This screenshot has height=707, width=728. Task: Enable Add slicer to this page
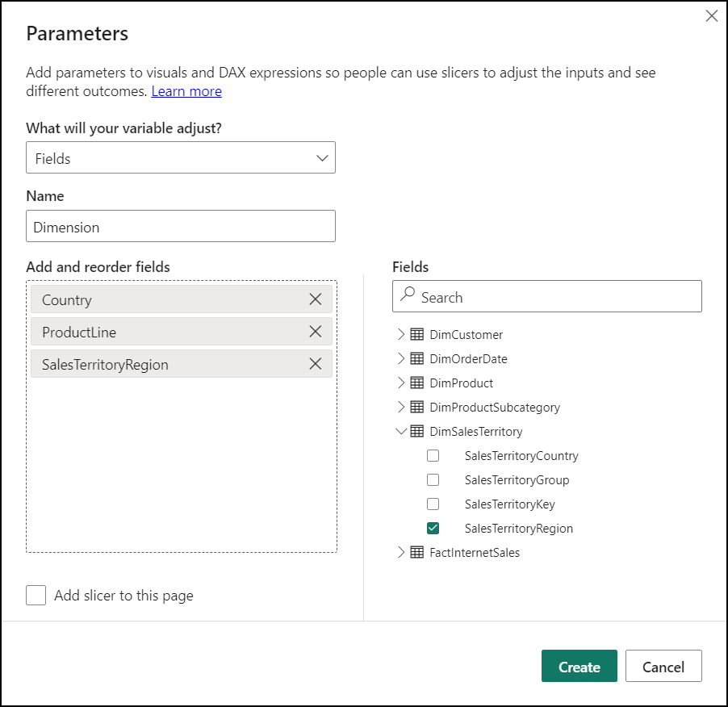pos(36,595)
